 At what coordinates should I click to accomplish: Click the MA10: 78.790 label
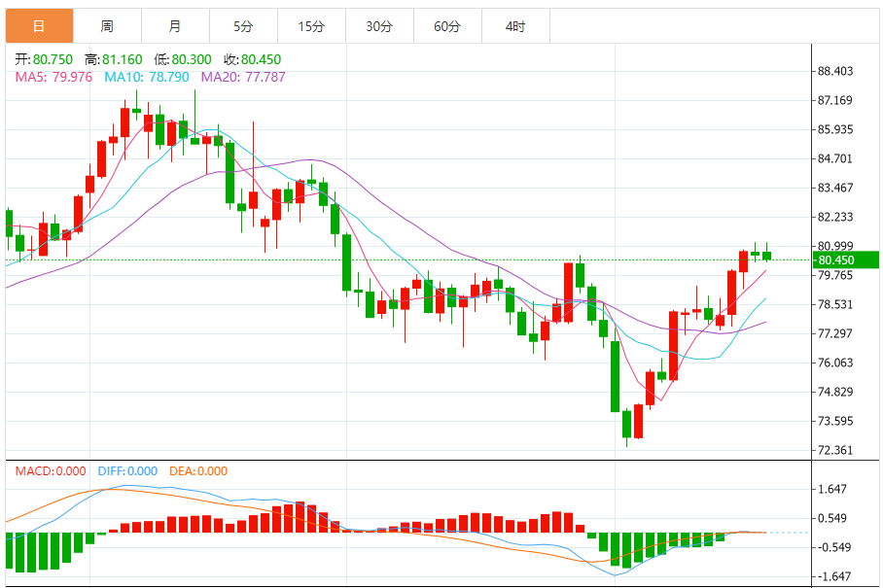[x=147, y=77]
